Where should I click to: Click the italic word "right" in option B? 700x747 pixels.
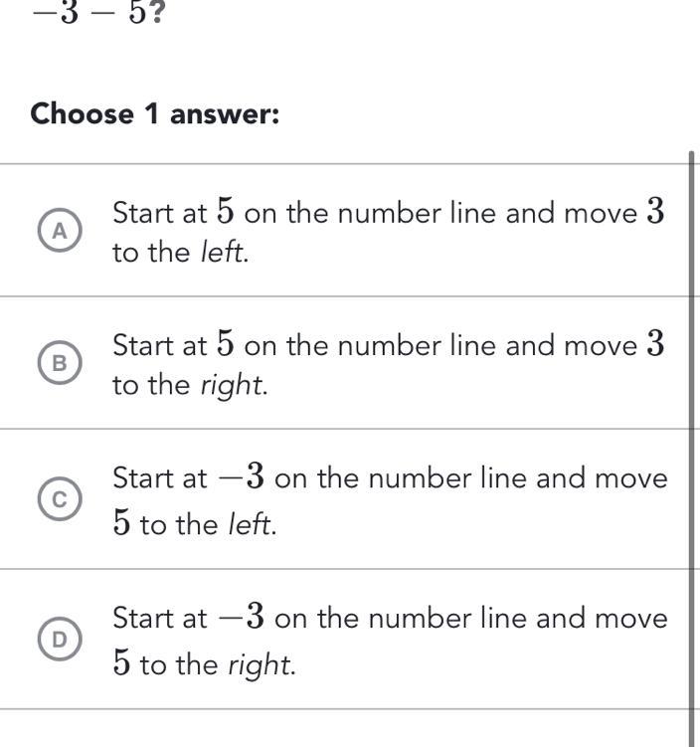pyautogui.click(x=233, y=386)
